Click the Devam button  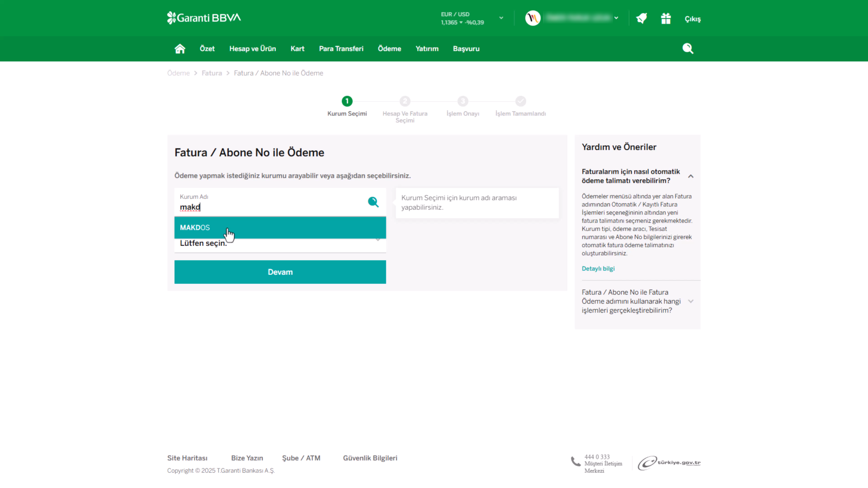pos(280,272)
